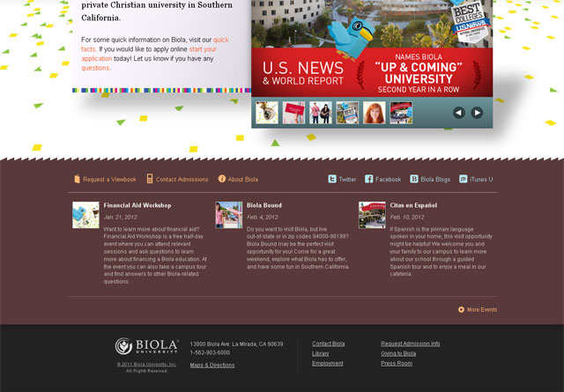Click the Citas en Español event thumbnail

[372, 215]
